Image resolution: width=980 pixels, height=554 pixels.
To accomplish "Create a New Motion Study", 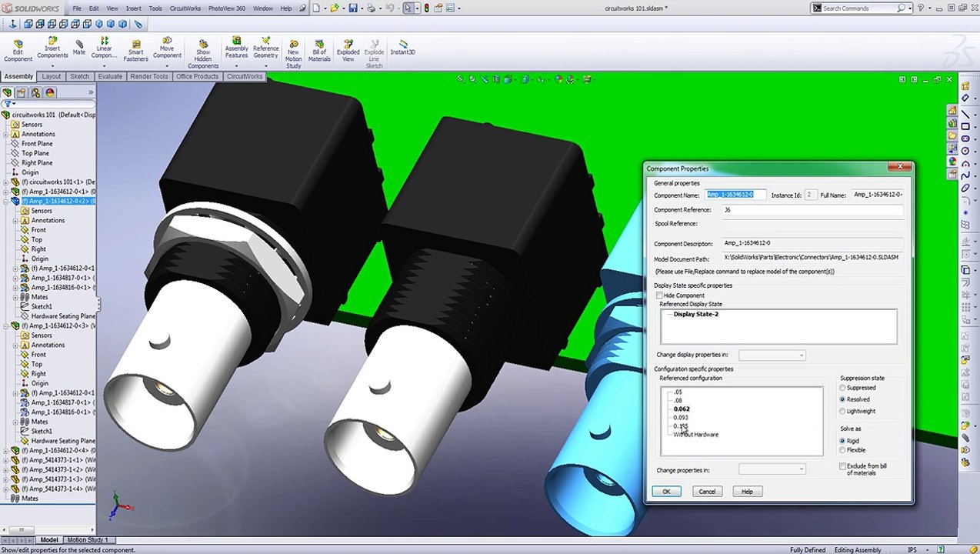I will (293, 53).
